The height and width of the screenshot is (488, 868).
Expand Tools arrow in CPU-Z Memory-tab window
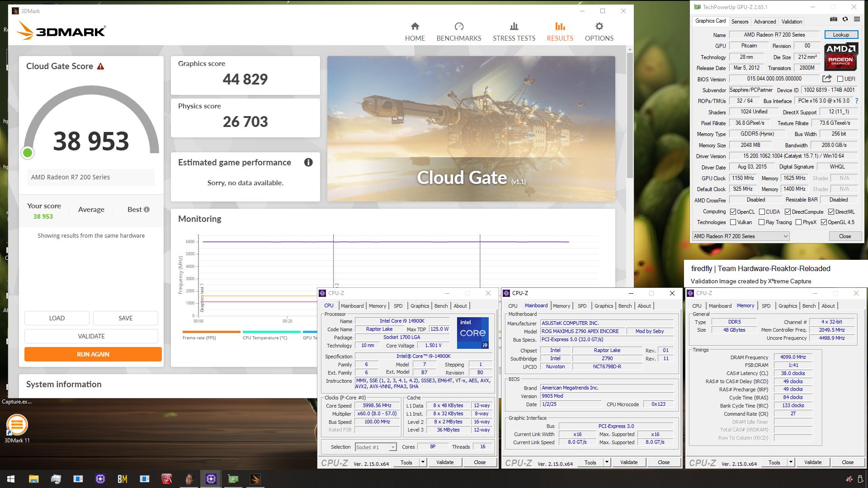(x=791, y=462)
